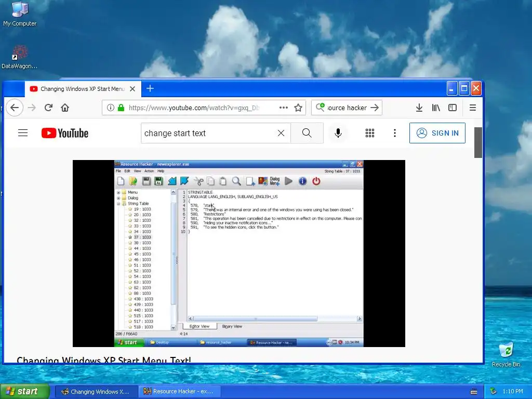Toggle Firefox sidebar icon
The image size is (532, 399).
point(453,108)
